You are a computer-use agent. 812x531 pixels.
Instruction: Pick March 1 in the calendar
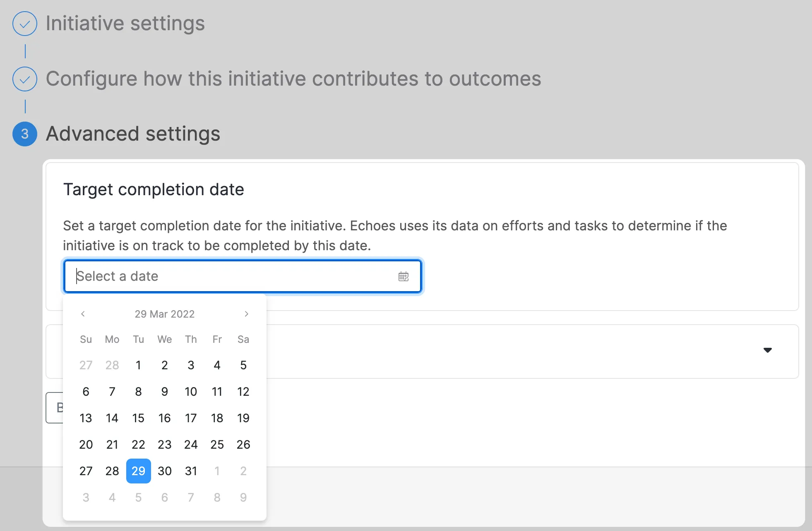[138, 365]
